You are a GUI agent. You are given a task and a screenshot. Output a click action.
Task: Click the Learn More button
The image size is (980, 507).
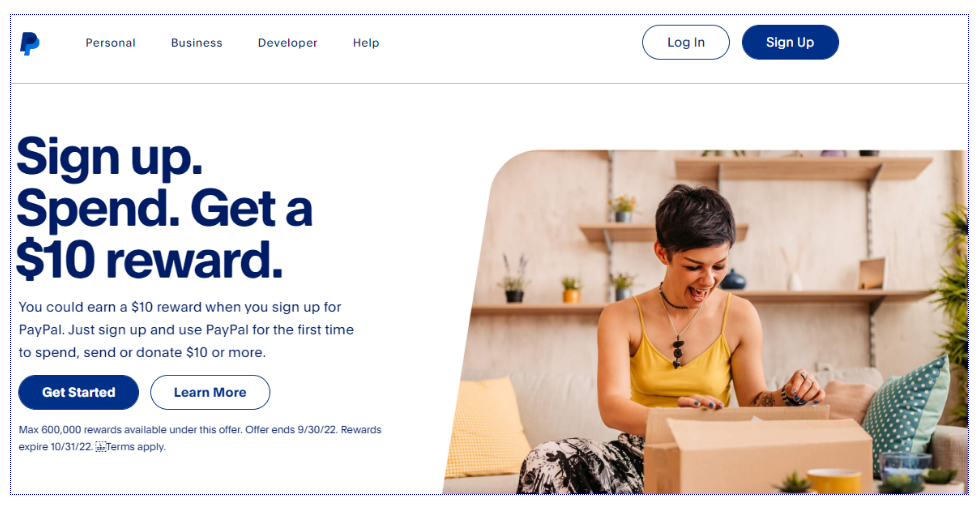210,393
